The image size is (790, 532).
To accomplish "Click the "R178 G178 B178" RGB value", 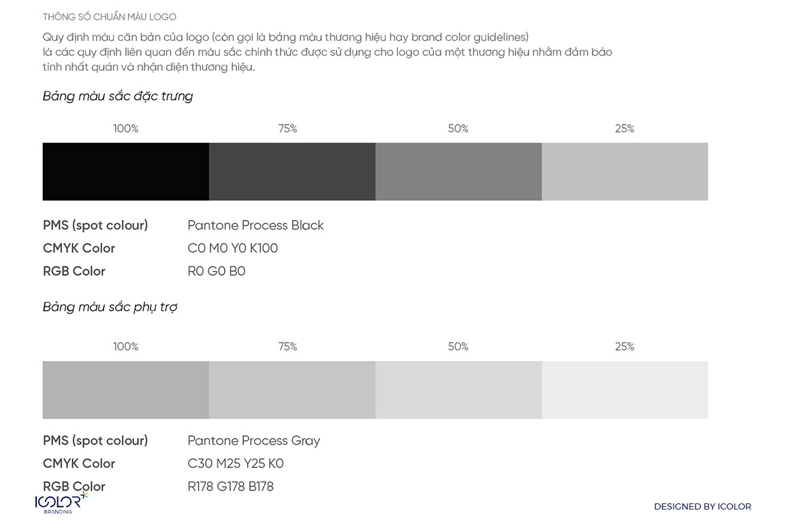I will click(230, 486).
